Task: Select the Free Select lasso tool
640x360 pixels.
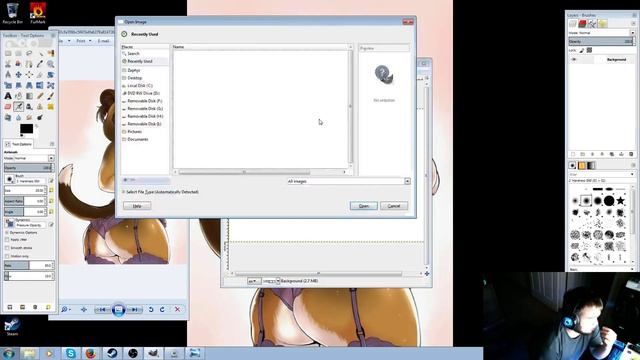Action: (x=29, y=53)
